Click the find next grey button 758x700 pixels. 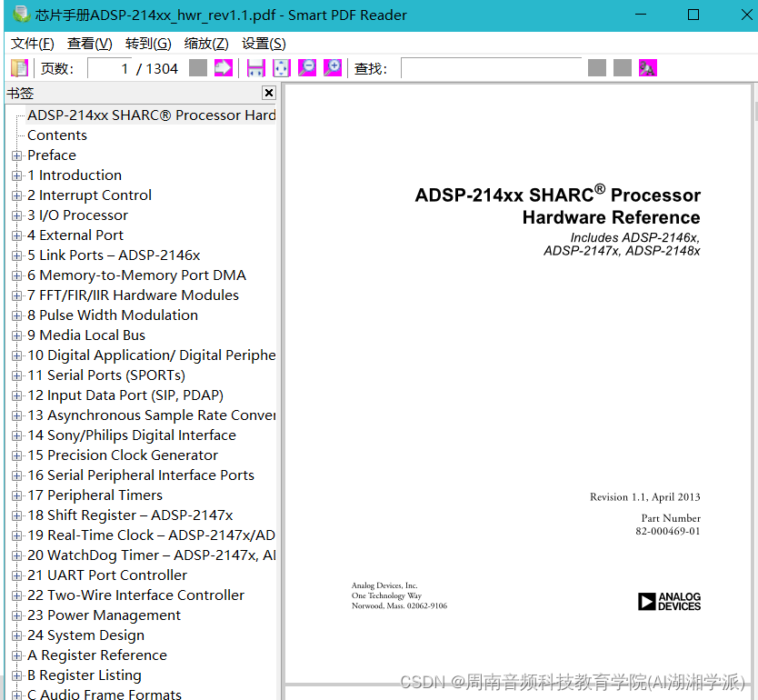[x=623, y=68]
